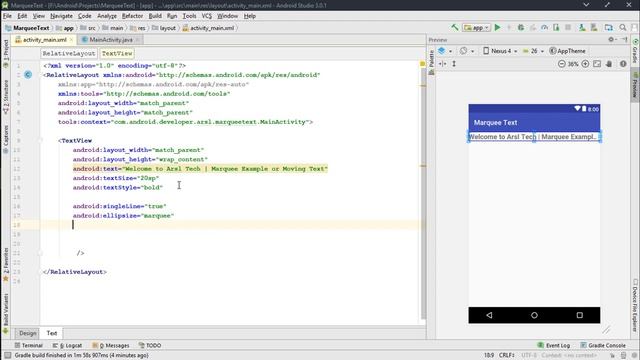Open the app run configuration dropdown
Screen dimensions: 640x360
point(476,28)
